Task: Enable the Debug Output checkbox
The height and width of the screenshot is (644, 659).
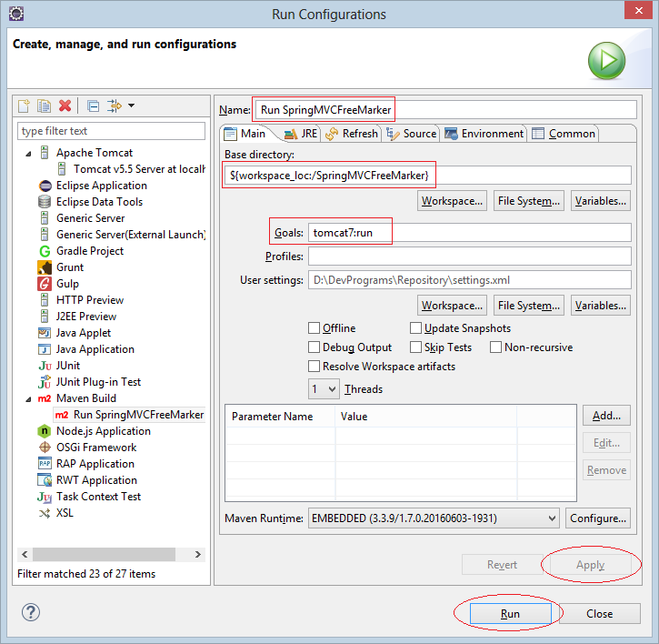Action: 314,347
